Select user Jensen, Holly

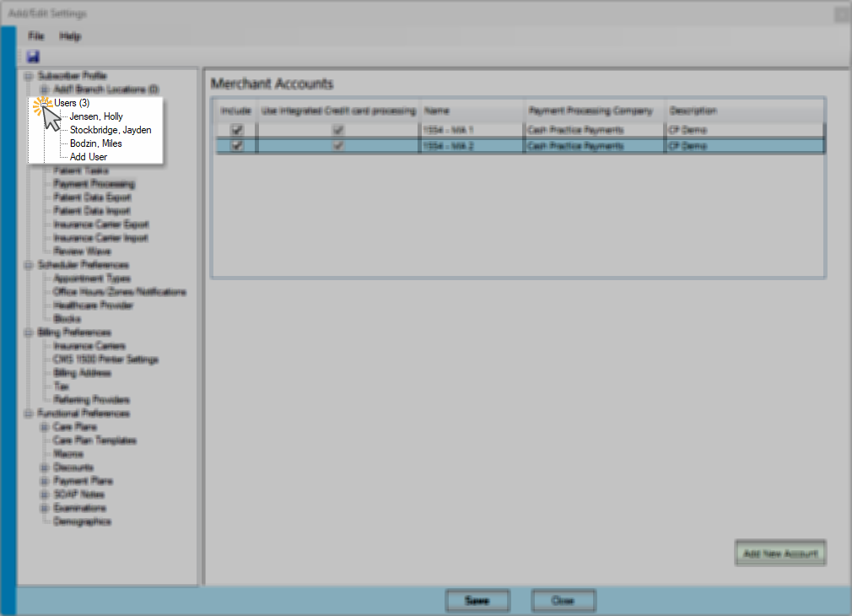96,116
